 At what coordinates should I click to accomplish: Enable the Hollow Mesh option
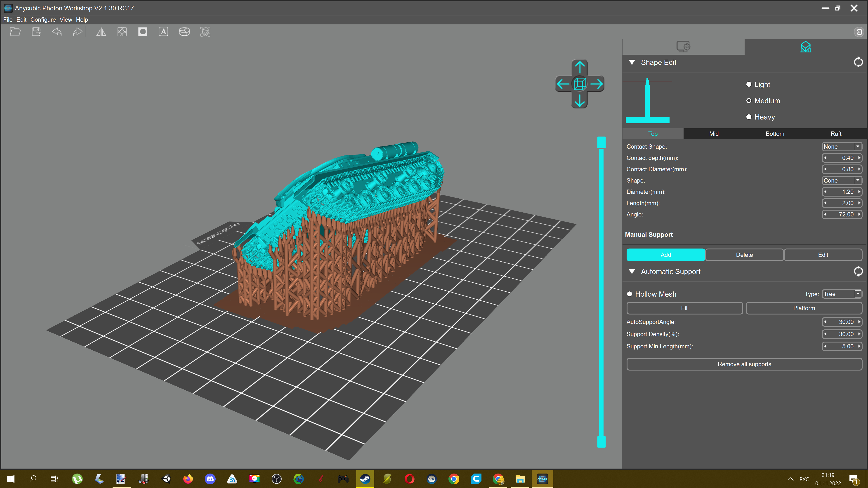630,294
